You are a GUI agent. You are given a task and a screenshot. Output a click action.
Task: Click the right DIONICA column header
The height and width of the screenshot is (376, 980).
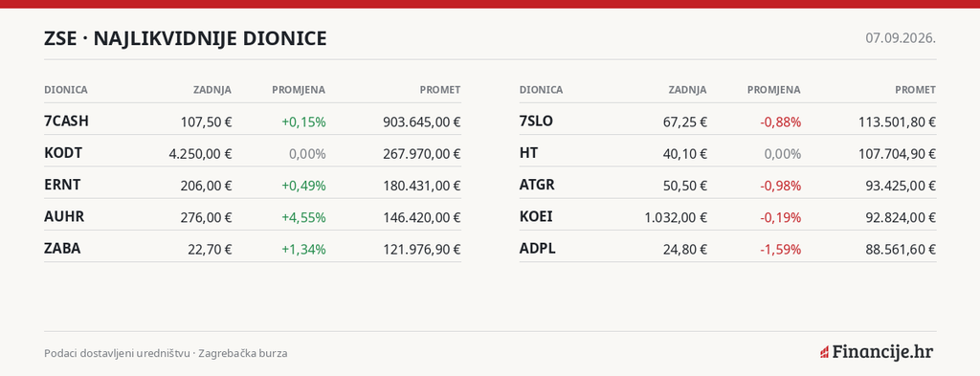click(x=541, y=90)
